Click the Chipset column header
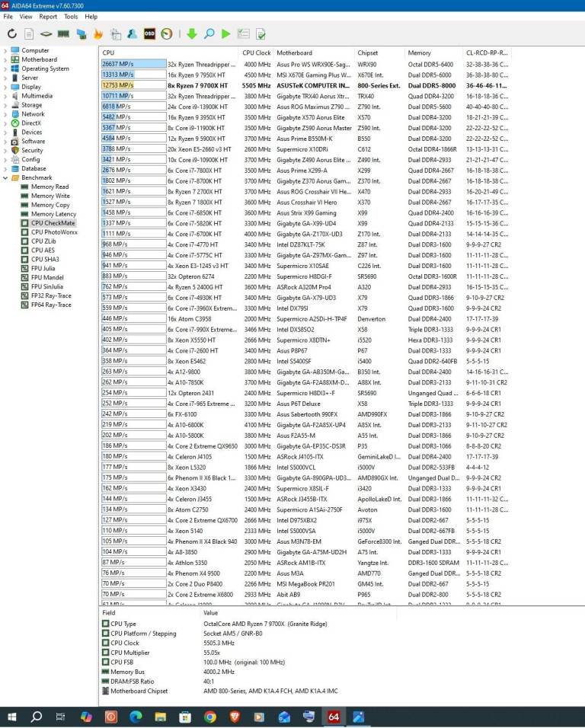The image size is (585, 728). tap(368, 53)
